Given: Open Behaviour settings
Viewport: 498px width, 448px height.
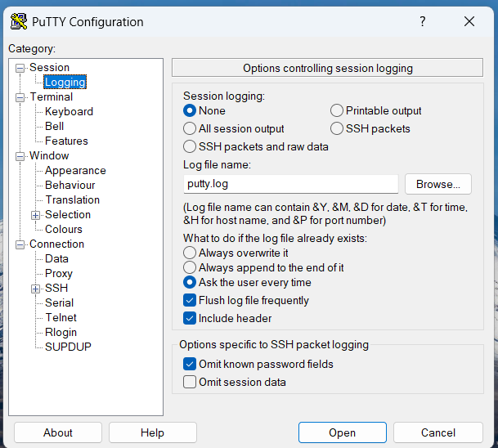Looking at the screenshot, I should [70, 185].
